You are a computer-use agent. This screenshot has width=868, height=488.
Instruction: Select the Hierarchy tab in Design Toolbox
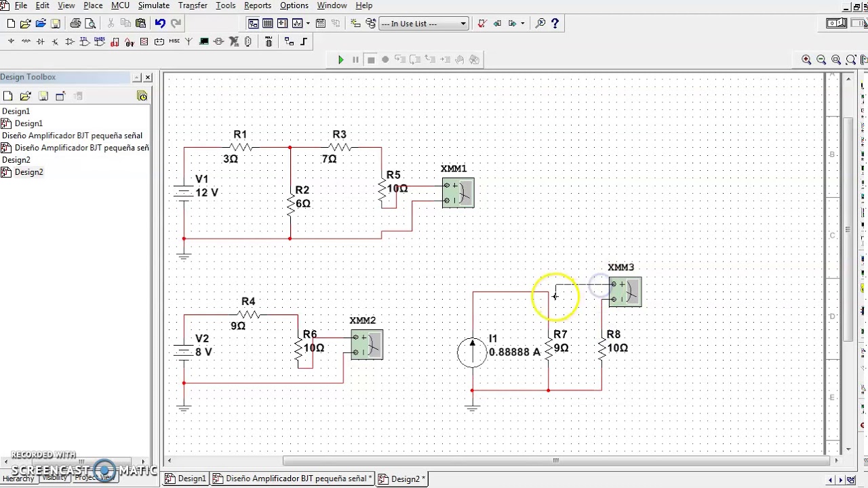(18, 479)
